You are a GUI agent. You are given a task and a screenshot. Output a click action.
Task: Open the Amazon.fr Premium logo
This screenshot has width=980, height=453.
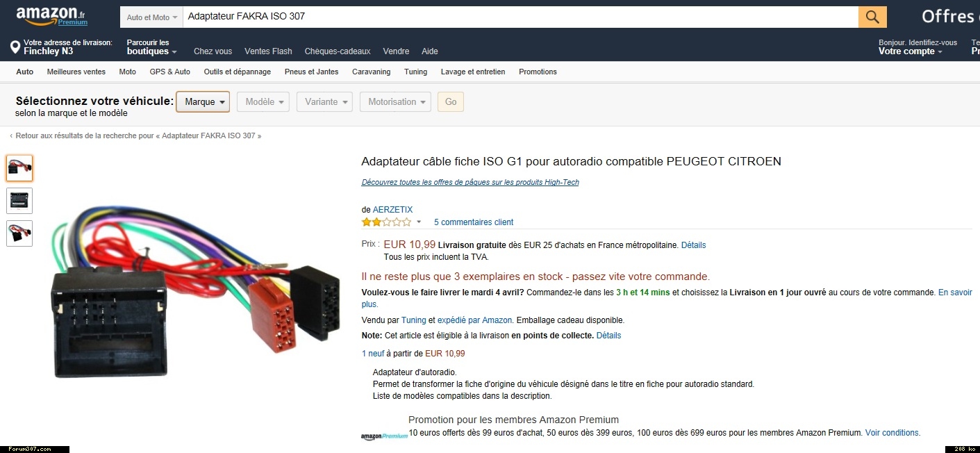52,16
